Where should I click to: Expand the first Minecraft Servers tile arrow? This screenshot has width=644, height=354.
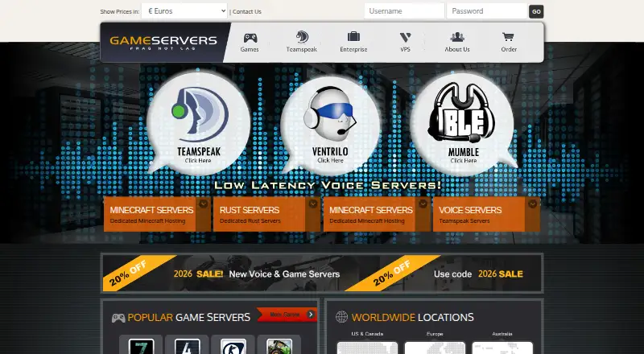tap(204, 204)
